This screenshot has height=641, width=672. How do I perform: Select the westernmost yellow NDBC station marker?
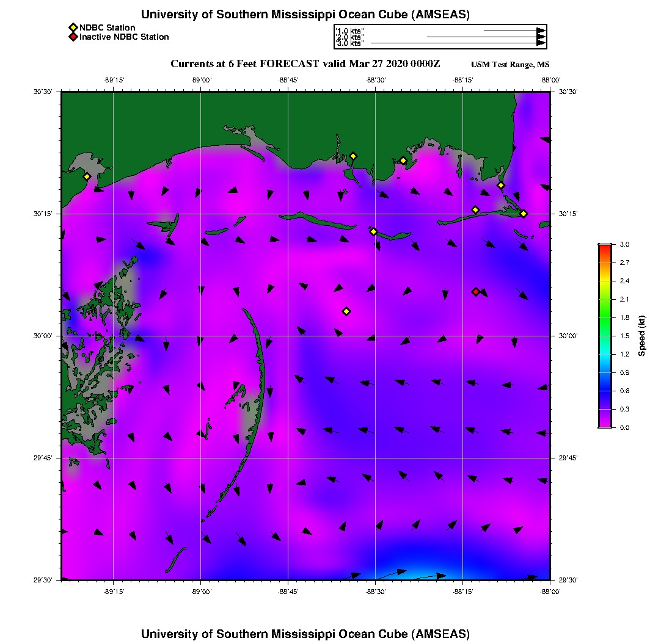coord(87,176)
